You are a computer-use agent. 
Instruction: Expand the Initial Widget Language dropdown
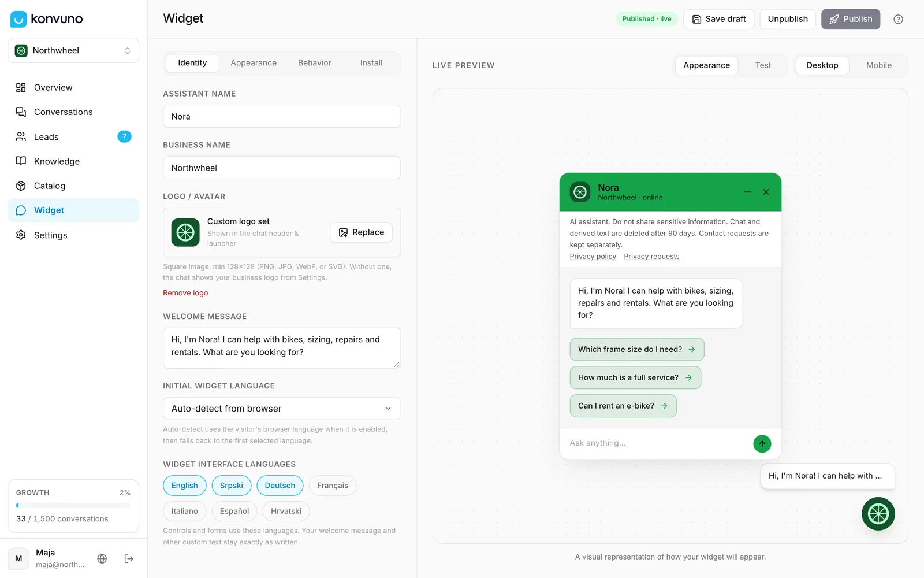(x=282, y=409)
